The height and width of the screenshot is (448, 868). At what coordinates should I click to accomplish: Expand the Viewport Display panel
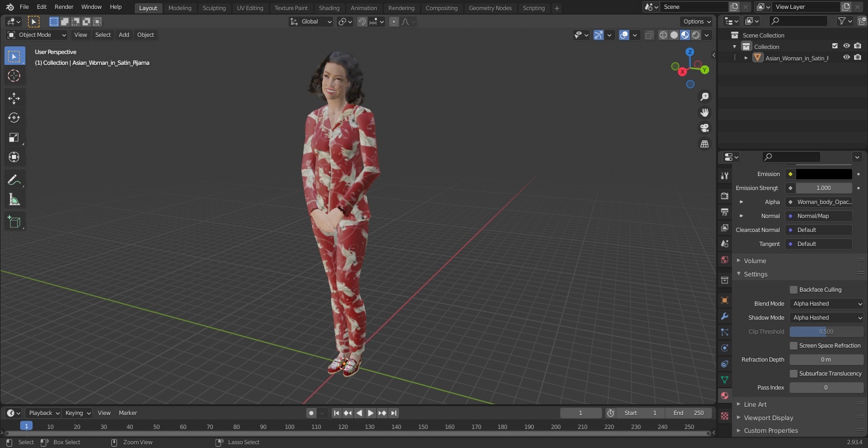pos(768,418)
